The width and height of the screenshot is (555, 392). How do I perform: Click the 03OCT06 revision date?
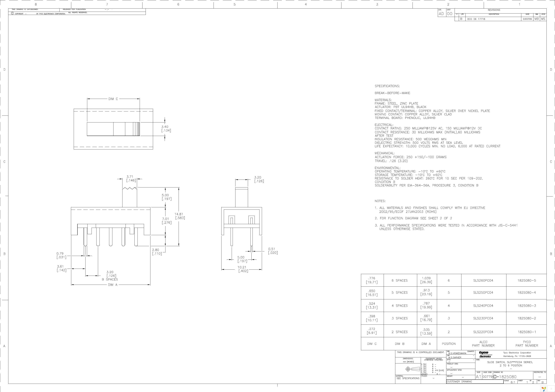click(x=527, y=19)
